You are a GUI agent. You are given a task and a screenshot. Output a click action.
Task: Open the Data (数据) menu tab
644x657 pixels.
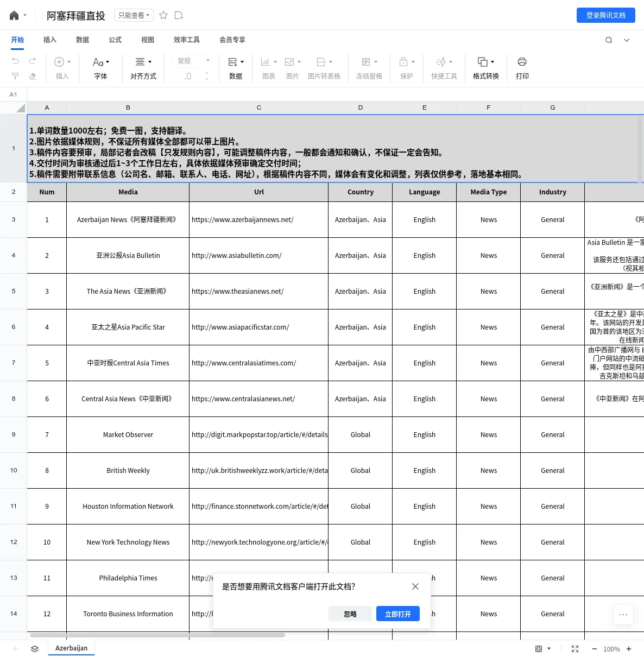[x=83, y=40]
